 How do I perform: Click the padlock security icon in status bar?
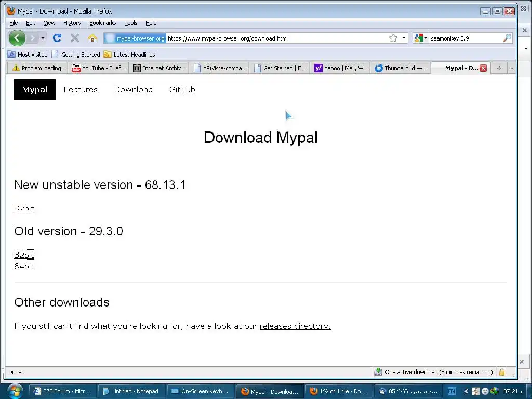[502, 372]
